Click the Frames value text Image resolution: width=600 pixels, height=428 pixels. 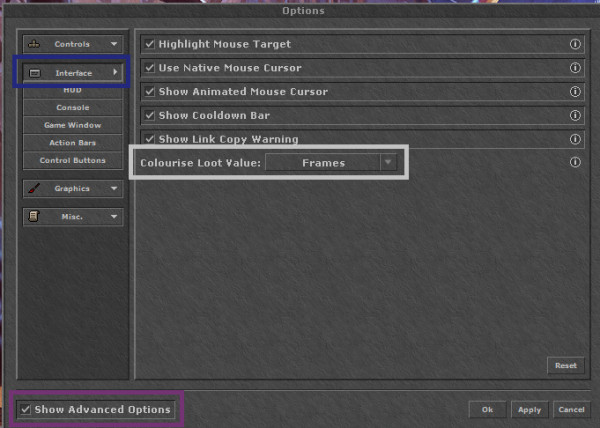point(323,163)
